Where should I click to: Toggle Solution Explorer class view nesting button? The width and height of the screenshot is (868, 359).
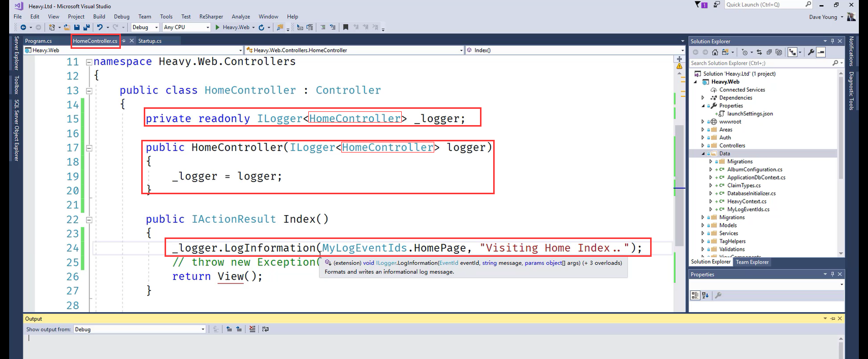pyautogui.click(x=792, y=52)
